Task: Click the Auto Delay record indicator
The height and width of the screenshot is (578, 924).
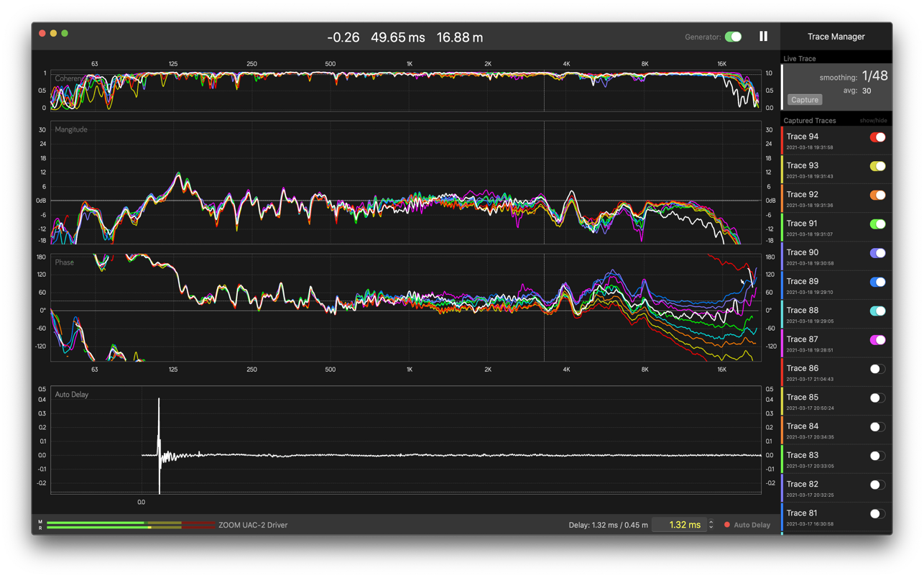Action: click(727, 525)
